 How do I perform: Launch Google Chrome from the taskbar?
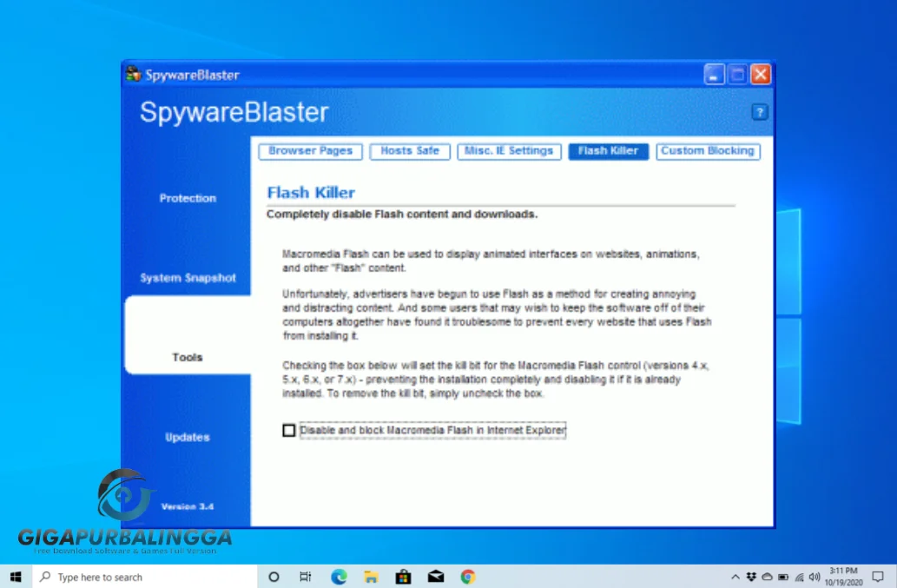468,577
